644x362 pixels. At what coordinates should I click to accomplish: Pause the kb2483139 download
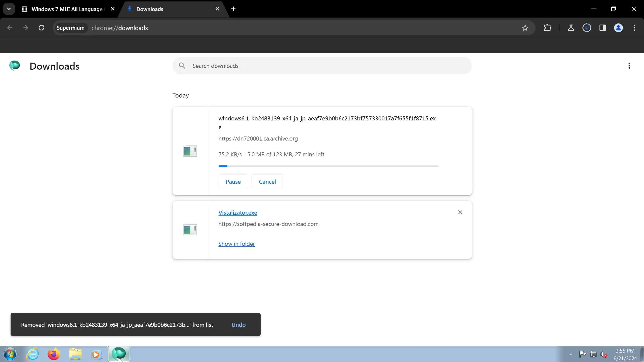[233, 182]
